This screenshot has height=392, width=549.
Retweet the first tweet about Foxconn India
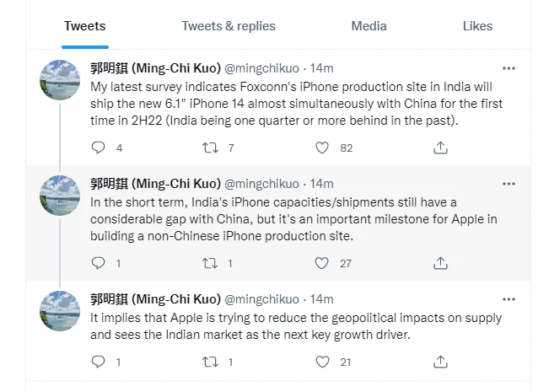coord(211,148)
